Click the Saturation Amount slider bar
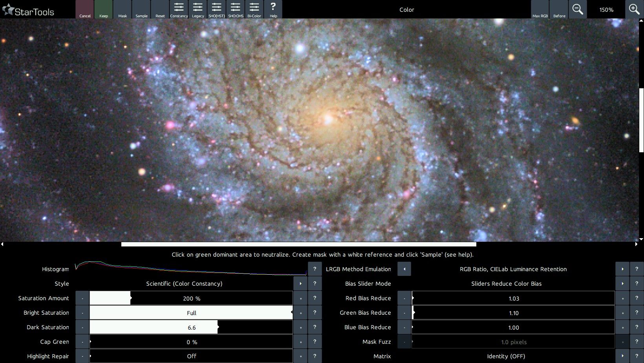 click(x=191, y=298)
